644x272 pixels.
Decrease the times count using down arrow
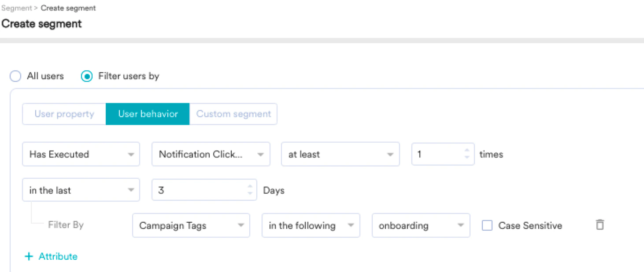(x=467, y=158)
